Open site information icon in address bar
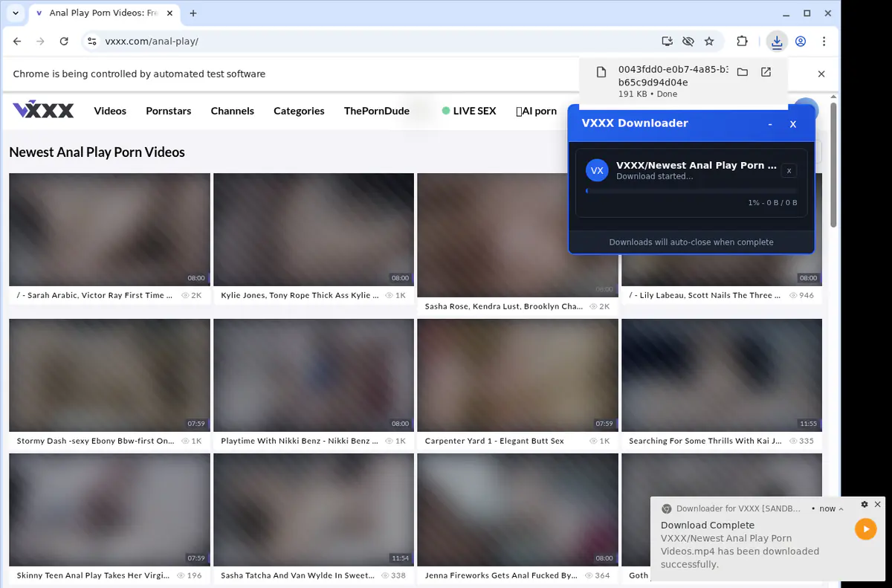 (x=91, y=42)
